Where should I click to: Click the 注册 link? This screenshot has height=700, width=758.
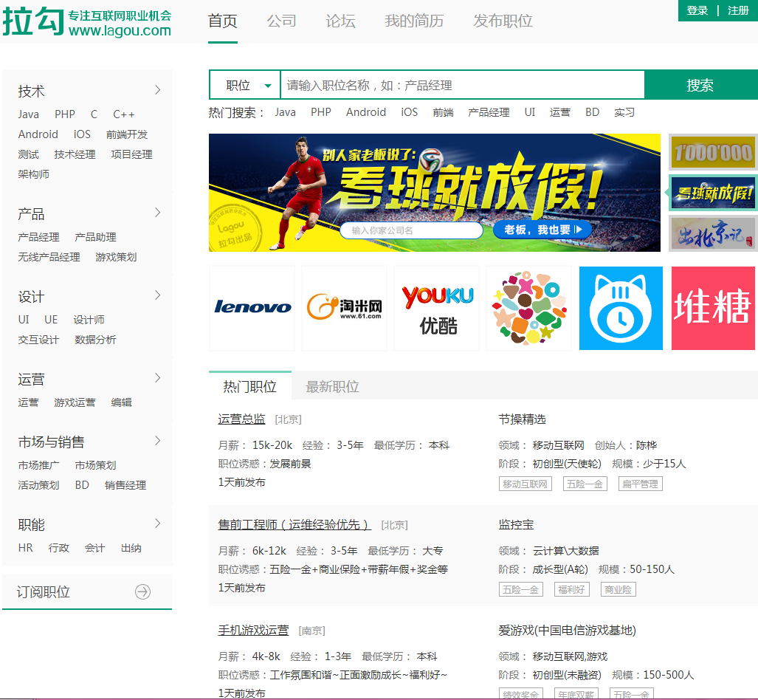[x=738, y=10]
